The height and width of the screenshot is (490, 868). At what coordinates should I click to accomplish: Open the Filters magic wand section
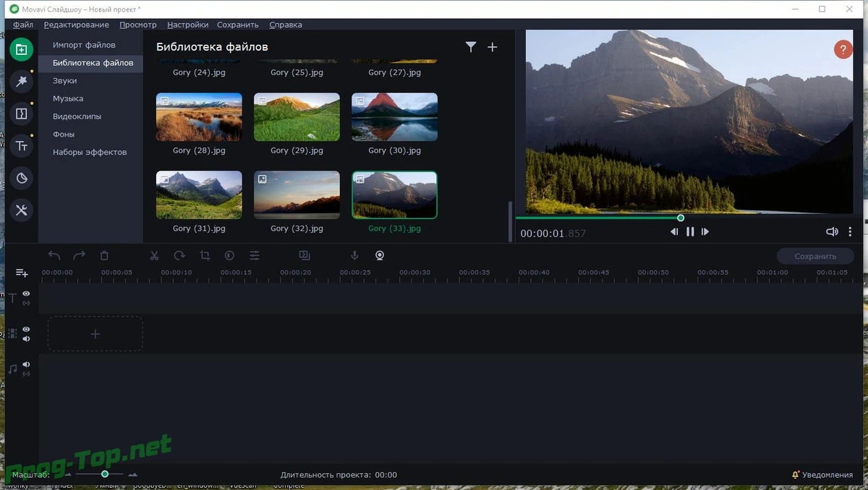[x=22, y=82]
